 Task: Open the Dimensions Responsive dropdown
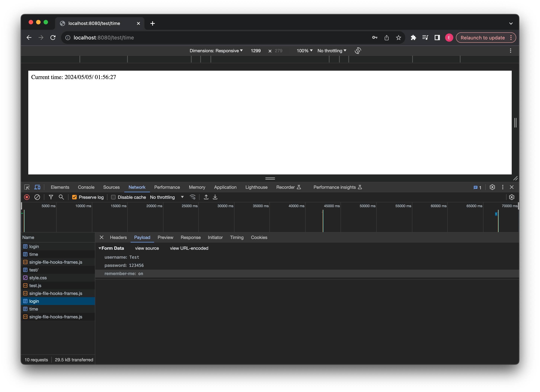(216, 50)
